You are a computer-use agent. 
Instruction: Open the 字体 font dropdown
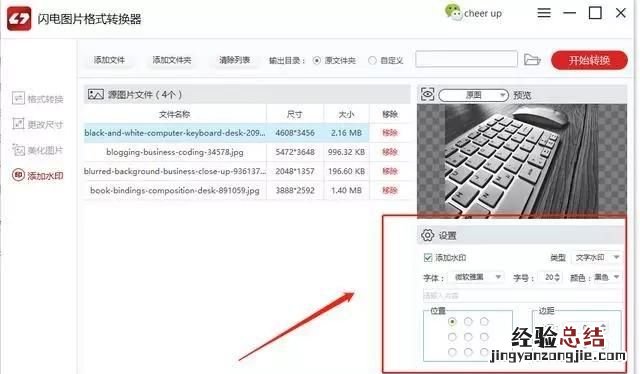click(478, 277)
